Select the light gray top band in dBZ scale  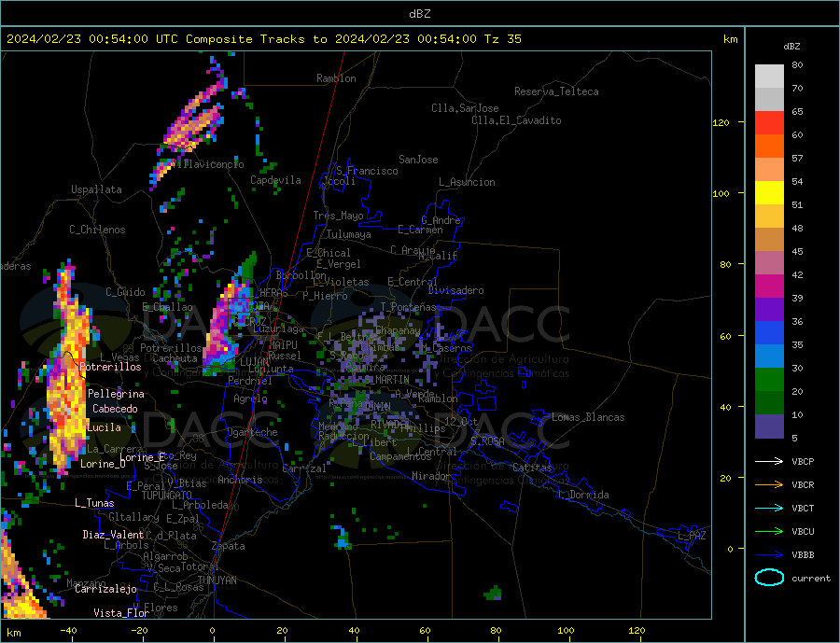[x=769, y=77]
